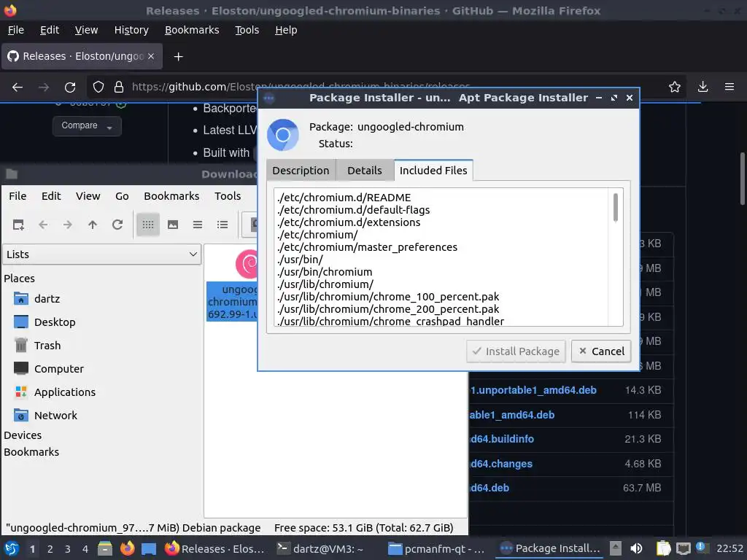
Task: Reload the GitHub releases page
Action: click(70, 87)
